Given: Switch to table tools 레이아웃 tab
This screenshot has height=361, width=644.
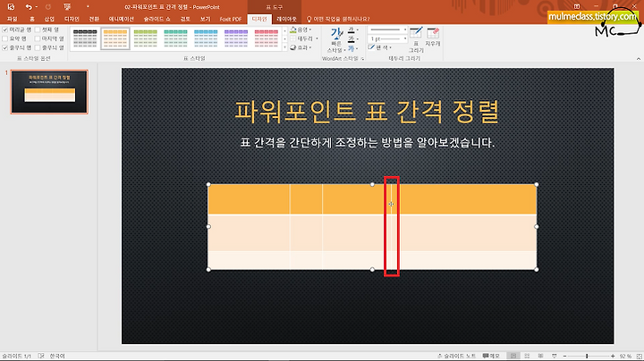Looking at the screenshot, I should 286,19.
